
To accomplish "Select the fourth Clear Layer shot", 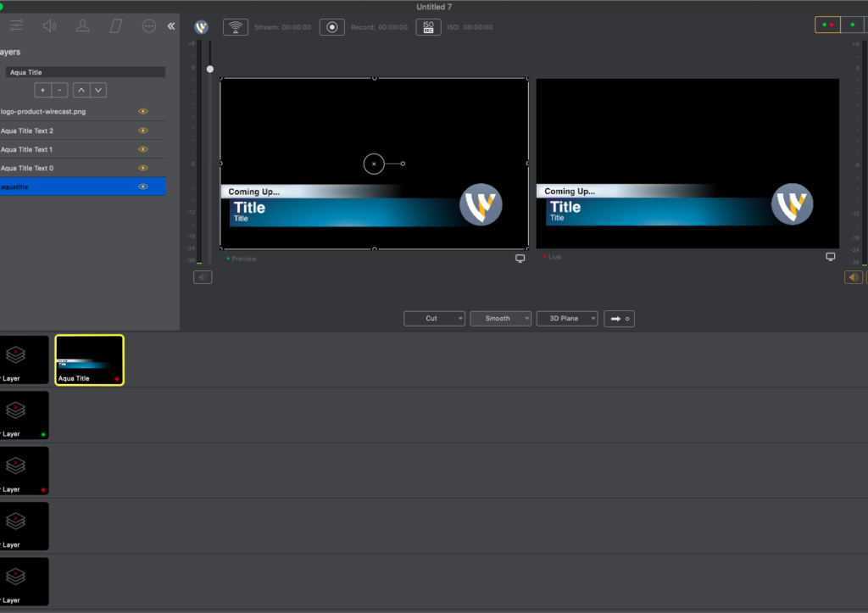I will pos(24,526).
